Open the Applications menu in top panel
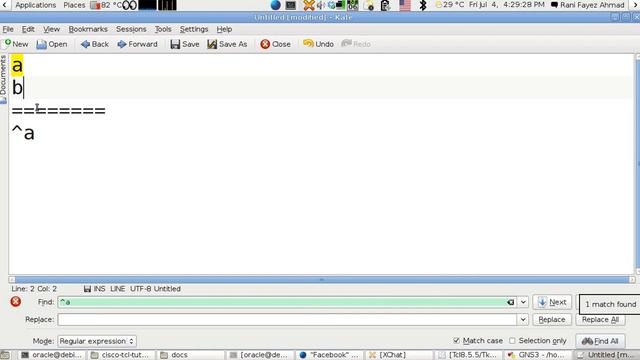The image size is (640, 360). click(x=36, y=5)
